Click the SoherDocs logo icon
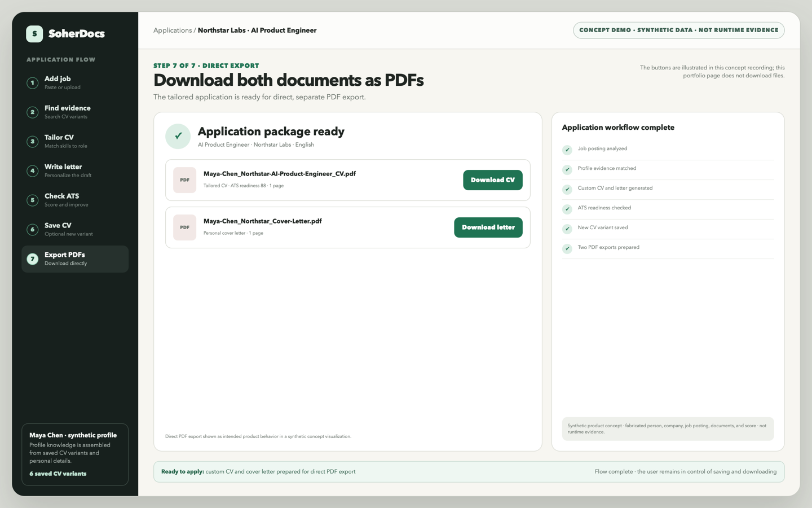 [x=34, y=34]
